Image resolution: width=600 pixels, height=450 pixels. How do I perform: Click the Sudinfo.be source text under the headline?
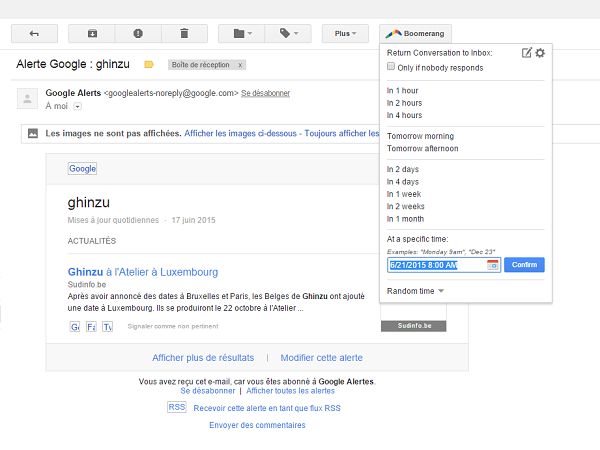(x=87, y=285)
